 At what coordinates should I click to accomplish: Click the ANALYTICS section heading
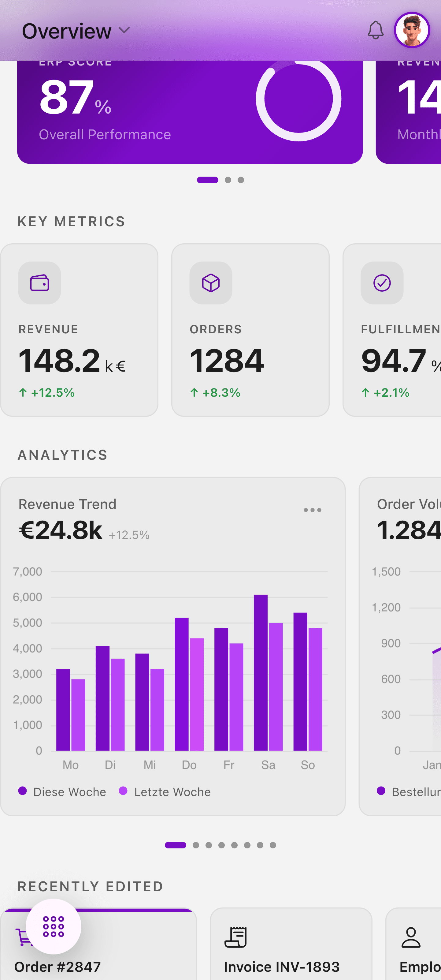(x=63, y=454)
